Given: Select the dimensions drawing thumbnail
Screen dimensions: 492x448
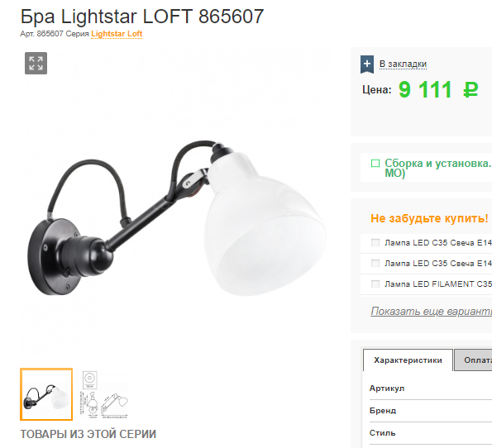Looking at the screenshot, I should (105, 394).
